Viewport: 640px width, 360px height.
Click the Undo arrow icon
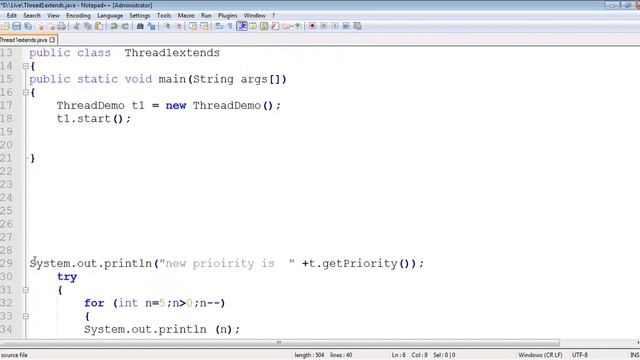(113, 26)
